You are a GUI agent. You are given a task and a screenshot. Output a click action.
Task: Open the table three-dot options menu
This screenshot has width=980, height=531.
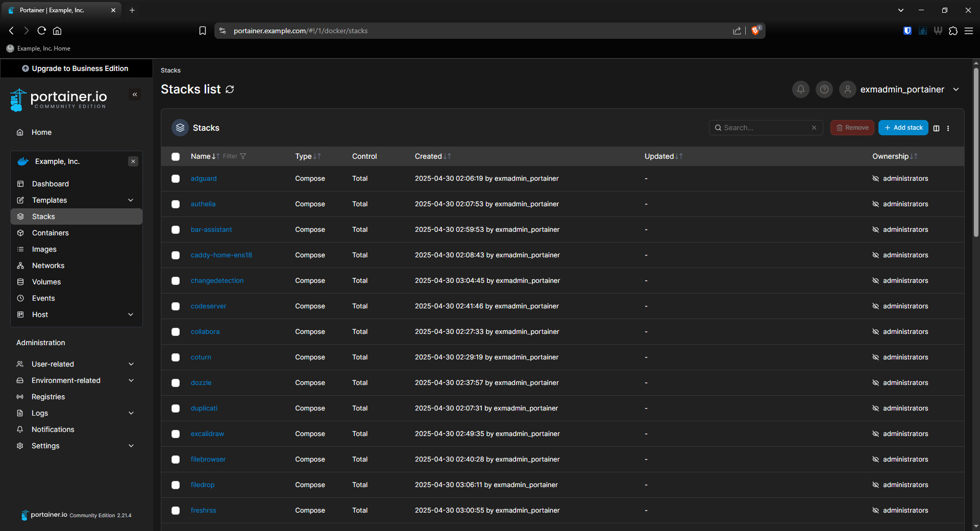click(x=948, y=128)
